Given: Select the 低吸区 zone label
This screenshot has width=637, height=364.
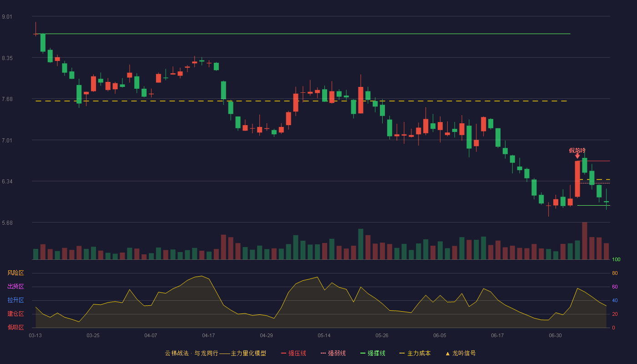Looking at the screenshot, I should point(15,328).
